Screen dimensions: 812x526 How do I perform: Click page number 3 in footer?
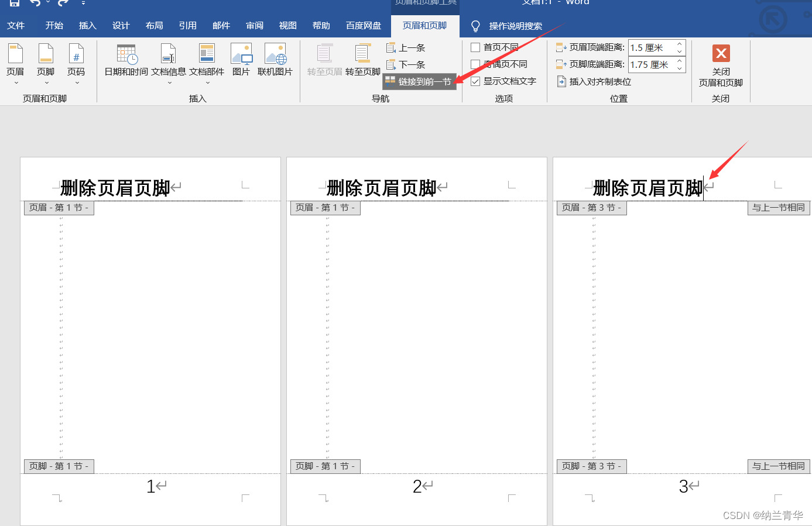pos(683,487)
